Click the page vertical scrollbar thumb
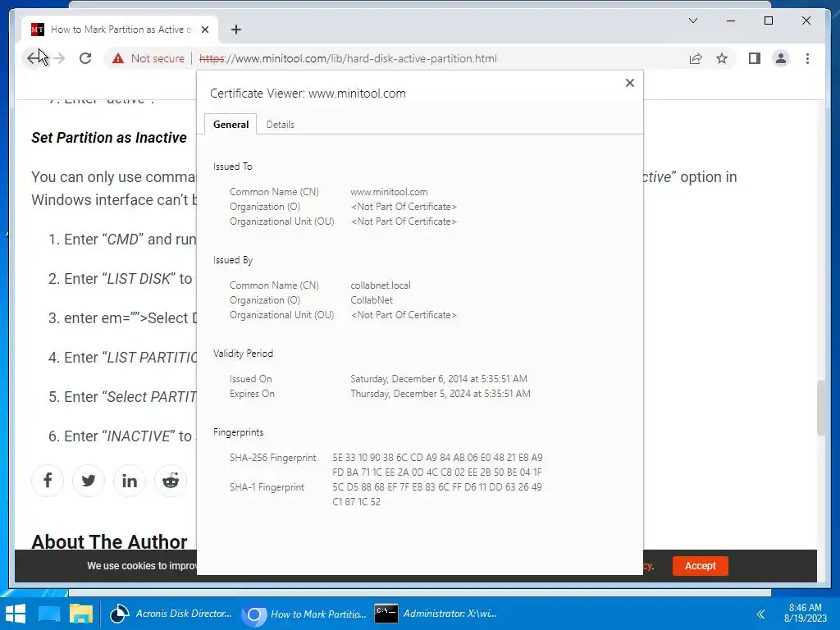The height and width of the screenshot is (630, 840). (x=820, y=407)
